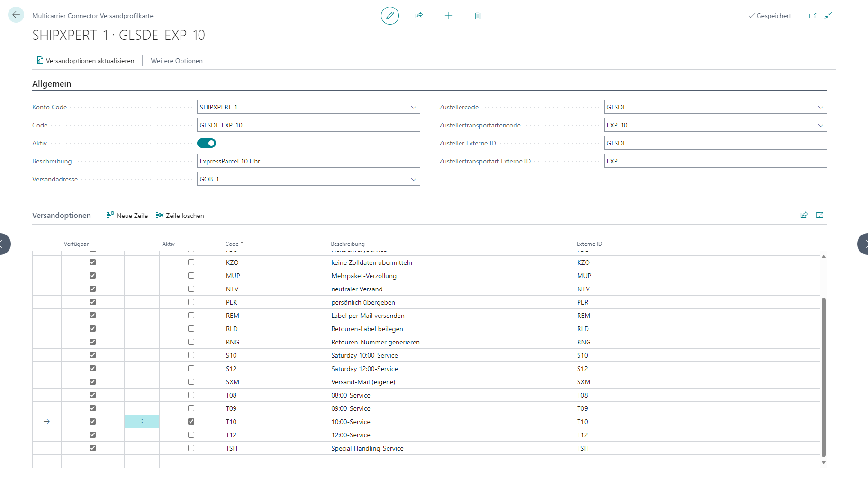Click the collapse page arrows icon
The width and height of the screenshot is (868, 488).
[x=828, y=16]
